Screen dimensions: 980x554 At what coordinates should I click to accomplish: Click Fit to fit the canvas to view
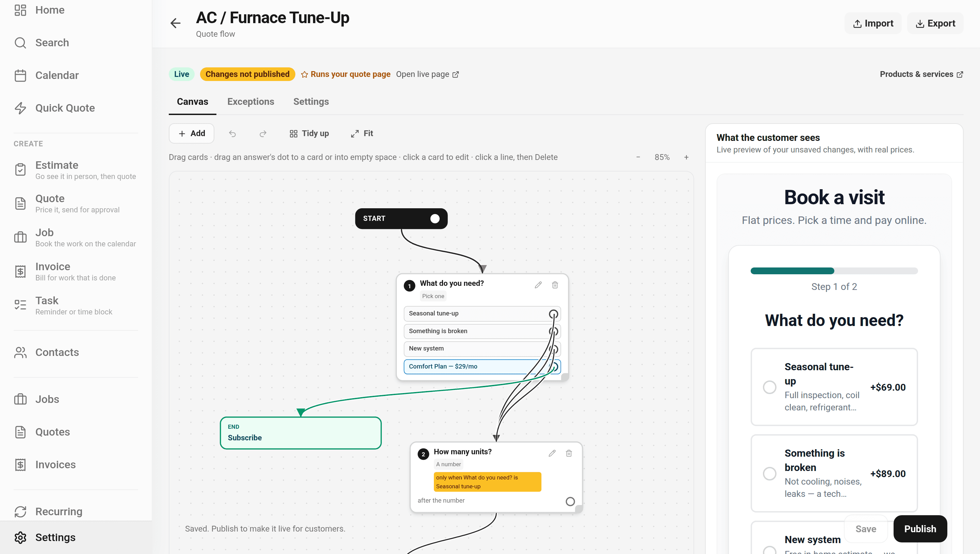(x=362, y=133)
